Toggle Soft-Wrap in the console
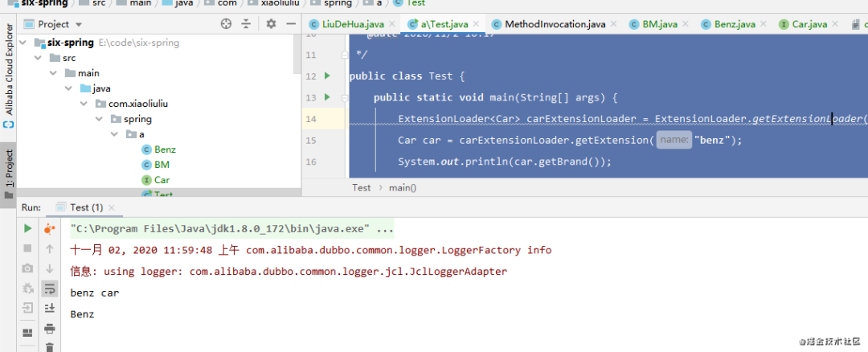Viewport: 868px width, 352px height. [49, 288]
